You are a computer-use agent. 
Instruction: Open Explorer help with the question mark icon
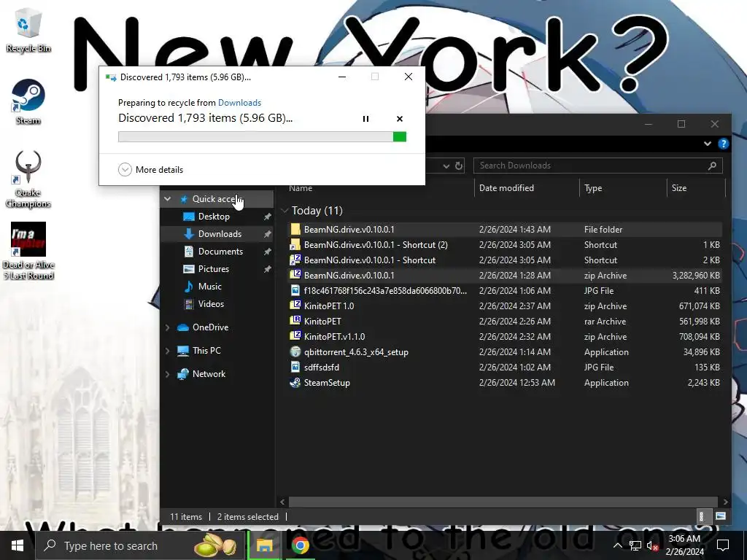[x=723, y=144]
